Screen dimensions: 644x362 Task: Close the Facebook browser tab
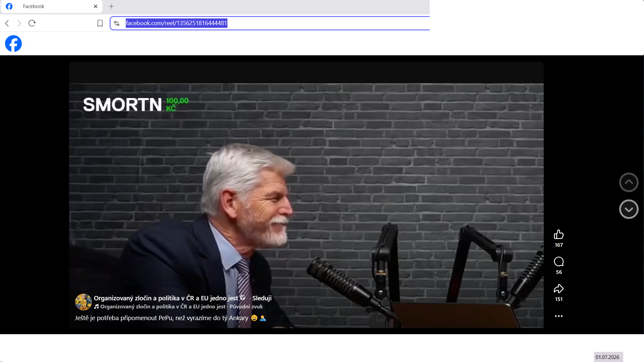click(96, 6)
